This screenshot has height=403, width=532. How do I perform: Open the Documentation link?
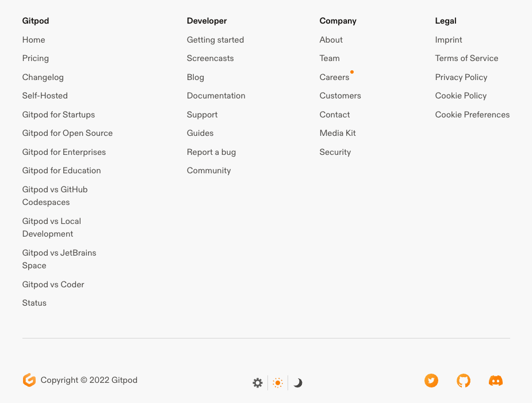tap(216, 96)
